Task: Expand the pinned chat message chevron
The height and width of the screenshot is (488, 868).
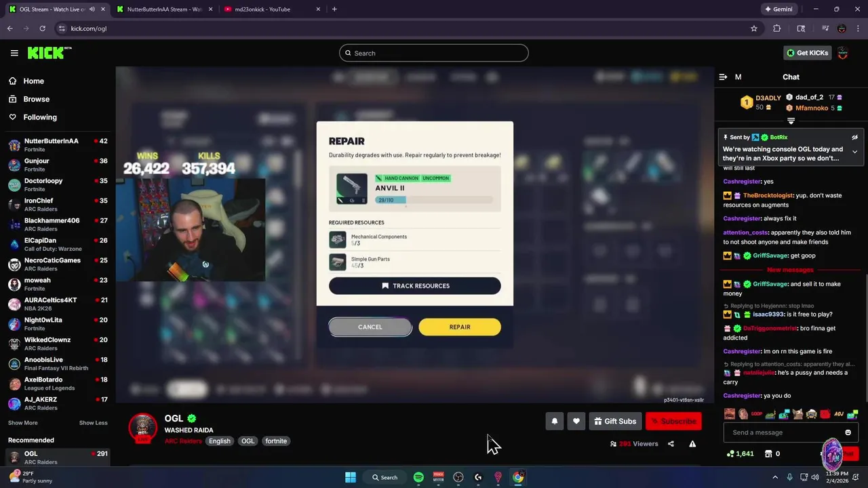Action: (x=854, y=152)
